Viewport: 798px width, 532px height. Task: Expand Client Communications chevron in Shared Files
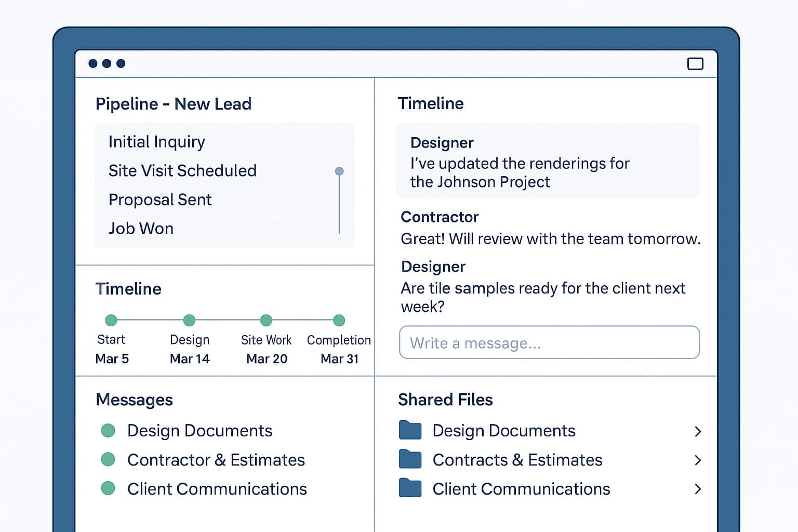[698, 489]
